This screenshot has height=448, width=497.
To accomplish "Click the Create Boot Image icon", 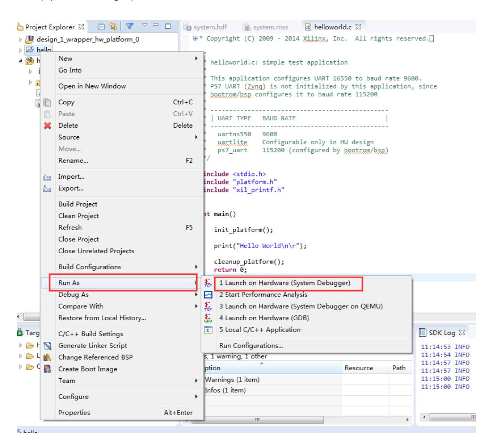I will (x=47, y=369).
